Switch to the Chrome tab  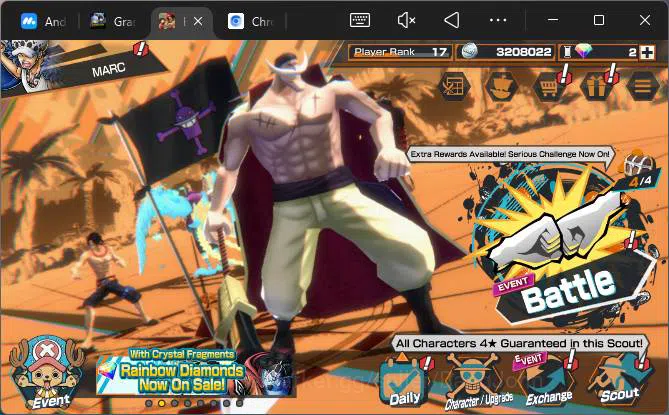[251, 21]
